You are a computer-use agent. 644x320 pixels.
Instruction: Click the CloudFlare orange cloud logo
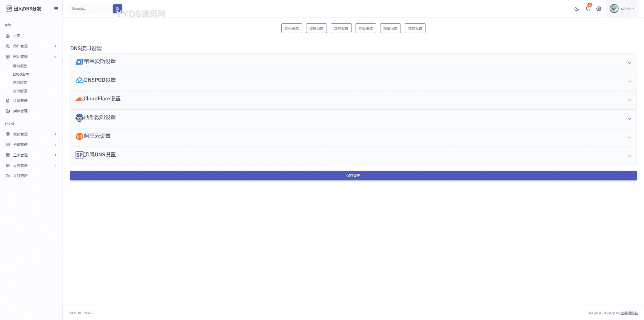79,99
